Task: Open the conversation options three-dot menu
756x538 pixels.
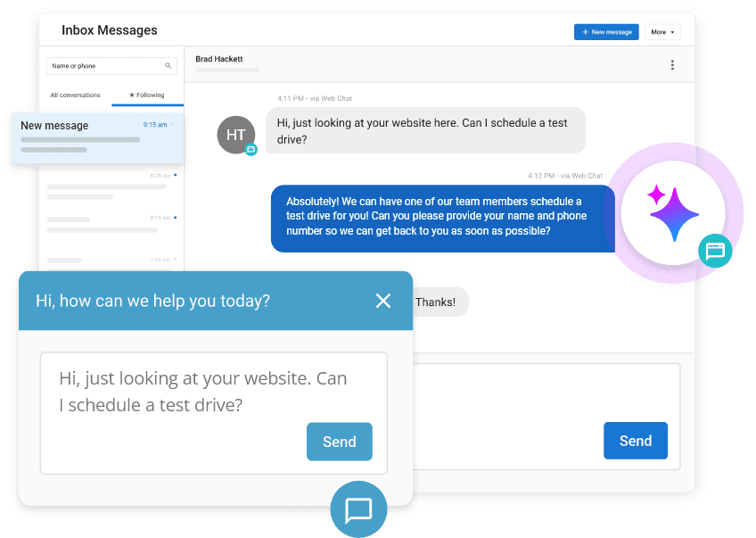Action: pos(673,64)
